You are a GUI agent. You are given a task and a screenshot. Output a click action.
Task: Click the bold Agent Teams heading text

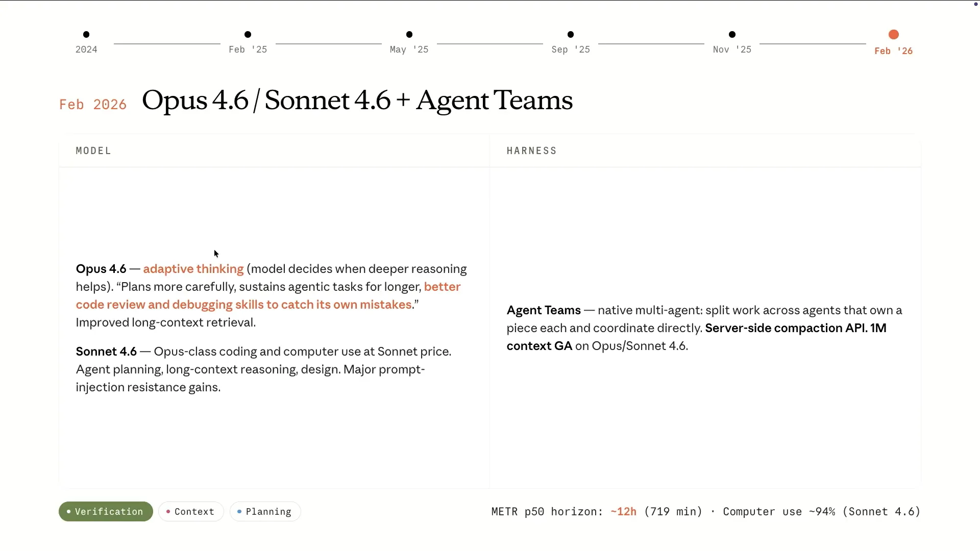[544, 310]
